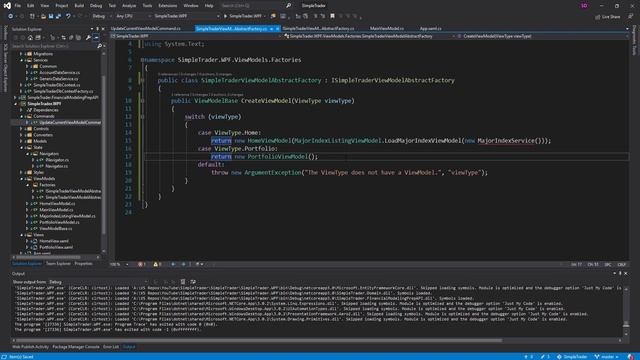Screen dimensions: 640x360
Task: Click the Undo toolbar icon
Action: click(68, 16)
